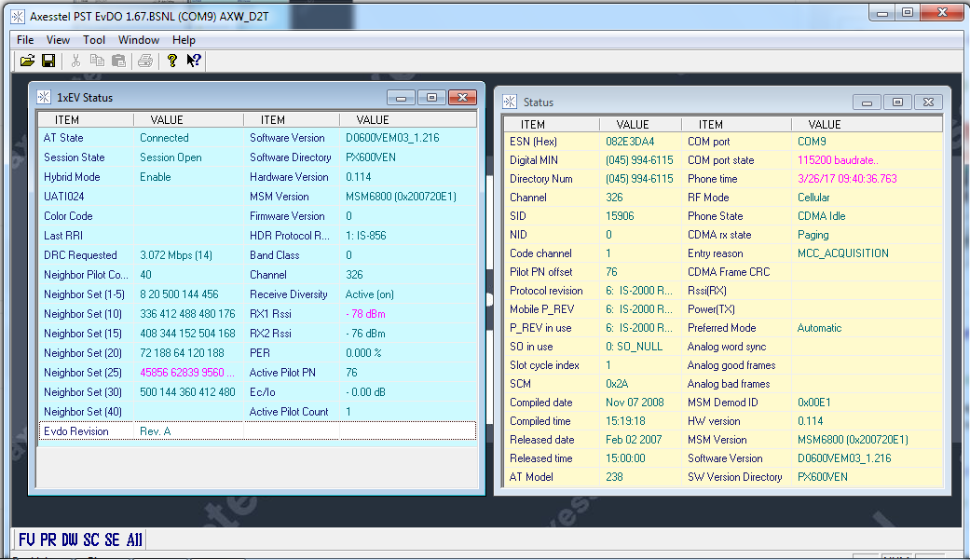Maximize the Status child window
The height and width of the screenshot is (560, 970).
[x=897, y=102]
